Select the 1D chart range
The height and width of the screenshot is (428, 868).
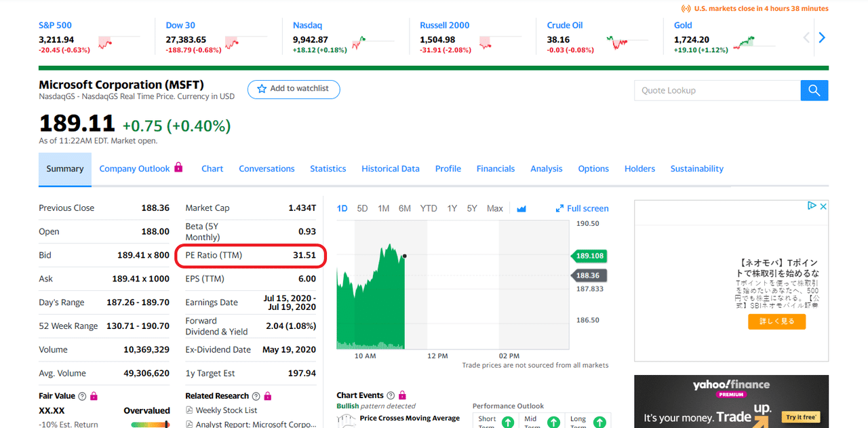tap(342, 209)
